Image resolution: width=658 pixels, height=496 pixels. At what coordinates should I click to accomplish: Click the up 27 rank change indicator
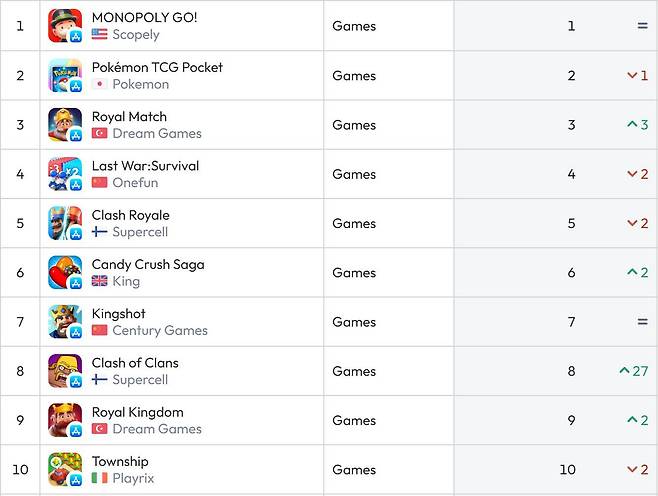(x=634, y=371)
